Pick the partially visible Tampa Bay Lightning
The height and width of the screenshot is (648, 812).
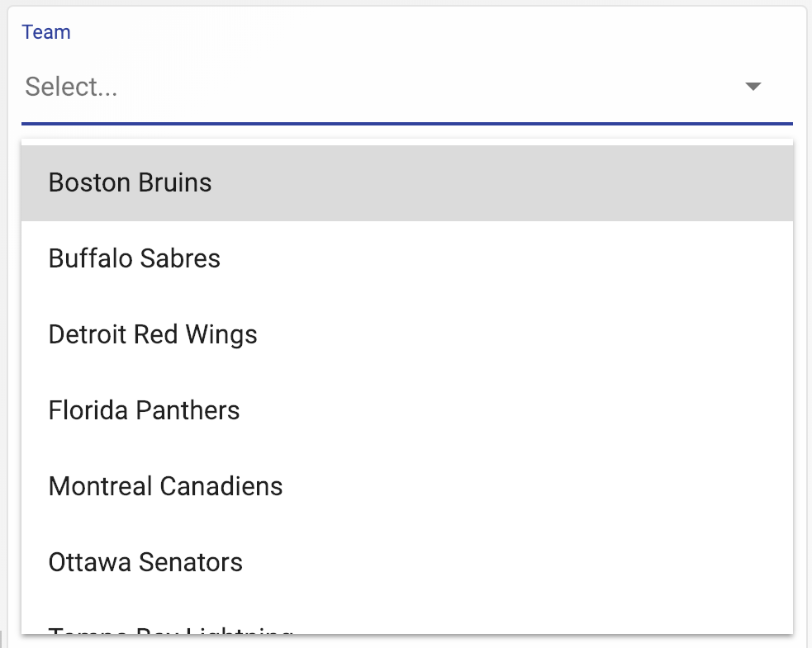tap(170, 631)
